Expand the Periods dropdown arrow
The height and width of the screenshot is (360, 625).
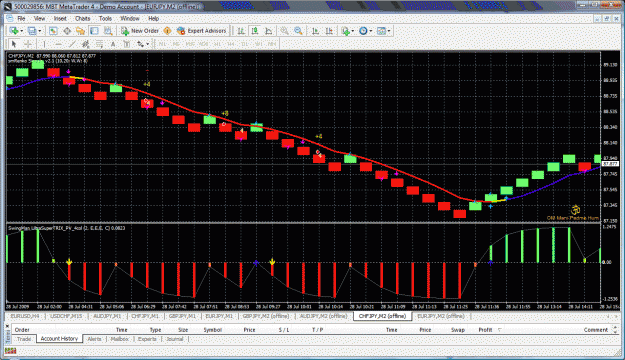click(x=371, y=31)
